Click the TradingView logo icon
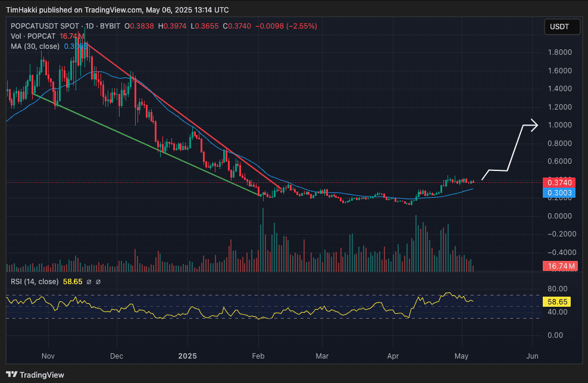This screenshot has height=383, width=588. click(x=13, y=375)
